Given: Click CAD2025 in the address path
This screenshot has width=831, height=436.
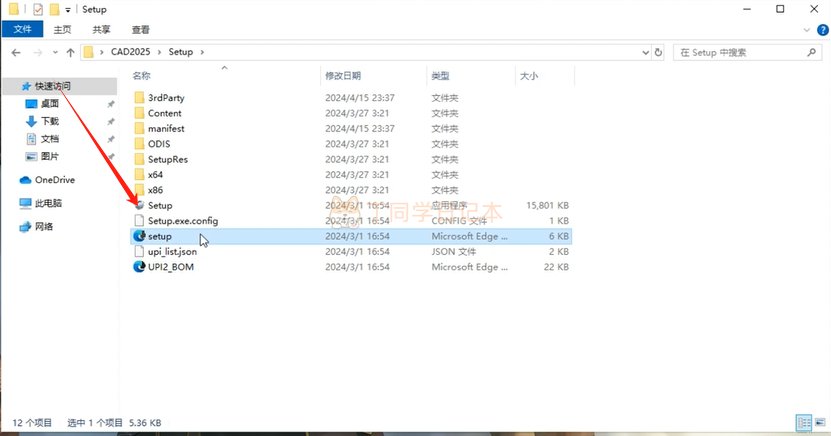Looking at the screenshot, I should point(130,52).
